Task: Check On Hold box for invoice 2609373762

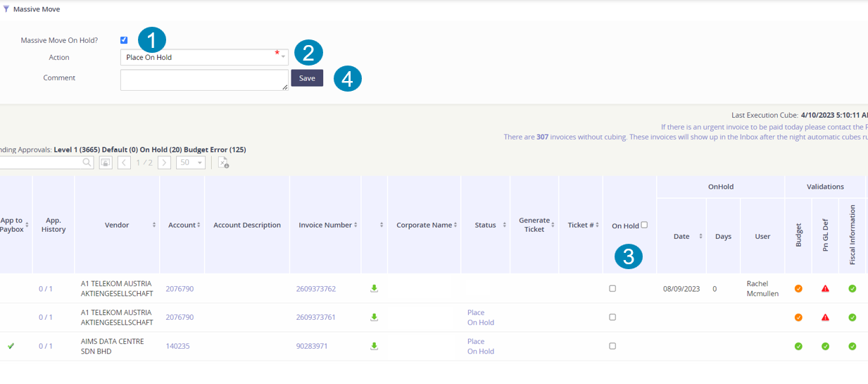Action: (612, 289)
